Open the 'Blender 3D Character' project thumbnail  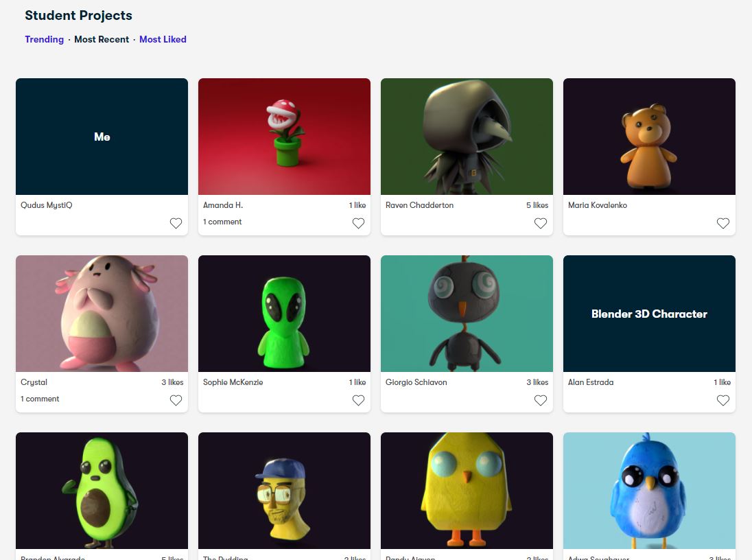pos(649,314)
